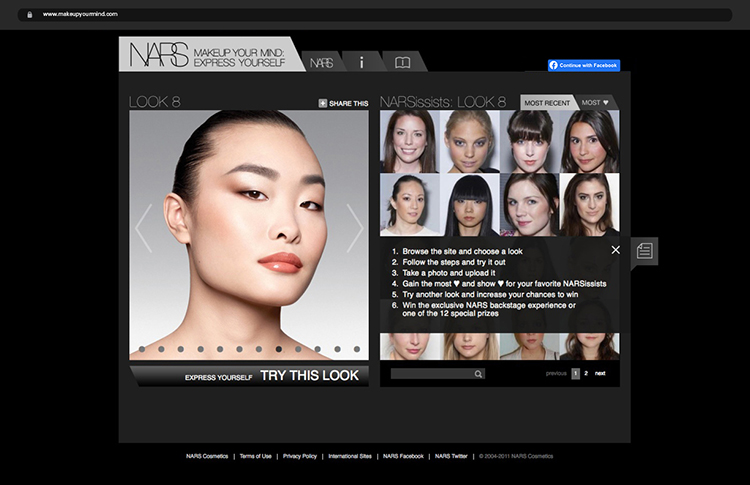The image size is (750, 485).
Task: Click Continue with Facebook button
Action: tap(584, 65)
